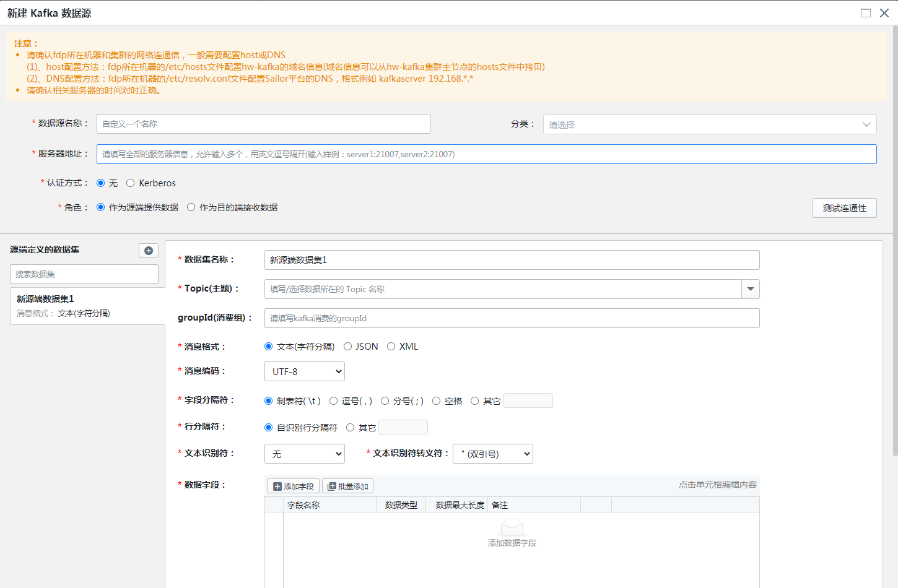Screen dimensions: 898x588
Task: Click 数据最大长度 column header
Action: 457,505
